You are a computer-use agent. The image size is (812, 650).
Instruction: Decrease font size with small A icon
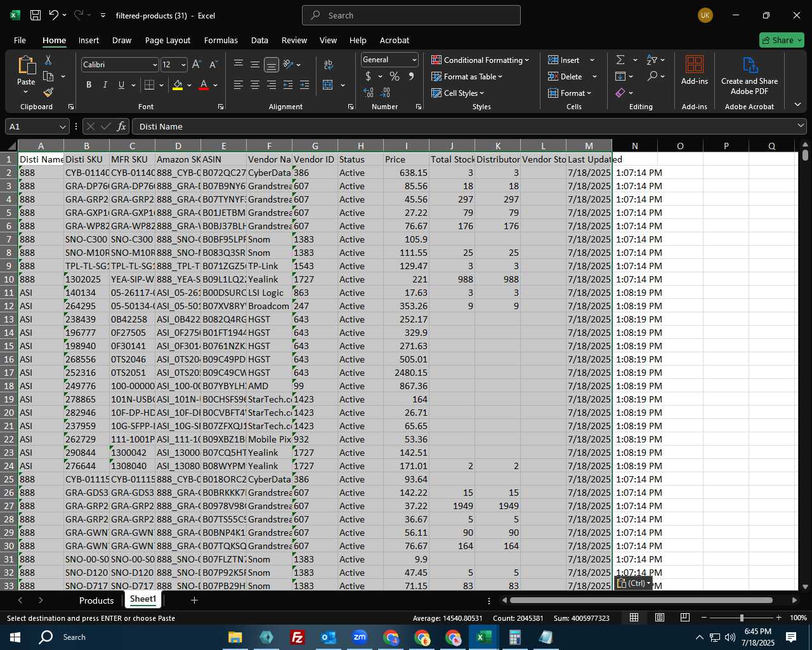213,65
